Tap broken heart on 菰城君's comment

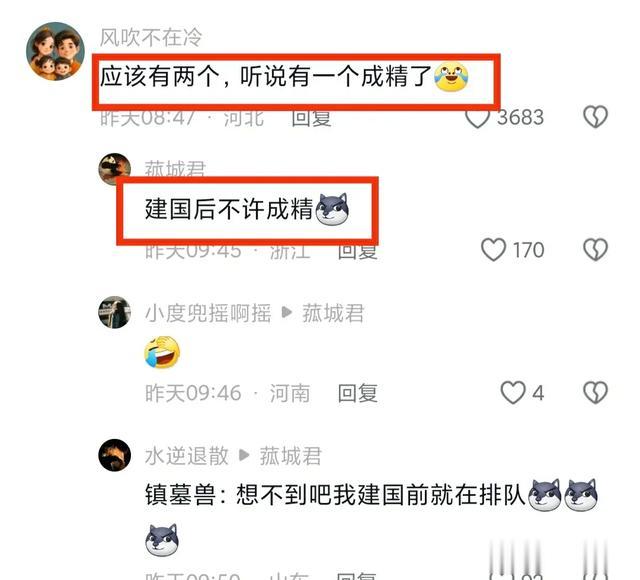[x=596, y=249]
